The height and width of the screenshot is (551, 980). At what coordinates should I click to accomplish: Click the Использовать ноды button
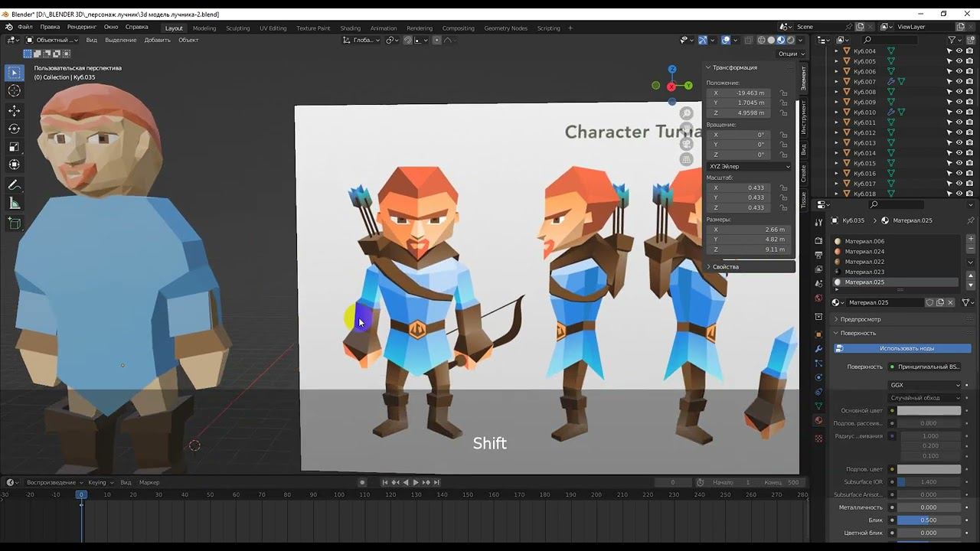pyautogui.click(x=906, y=348)
